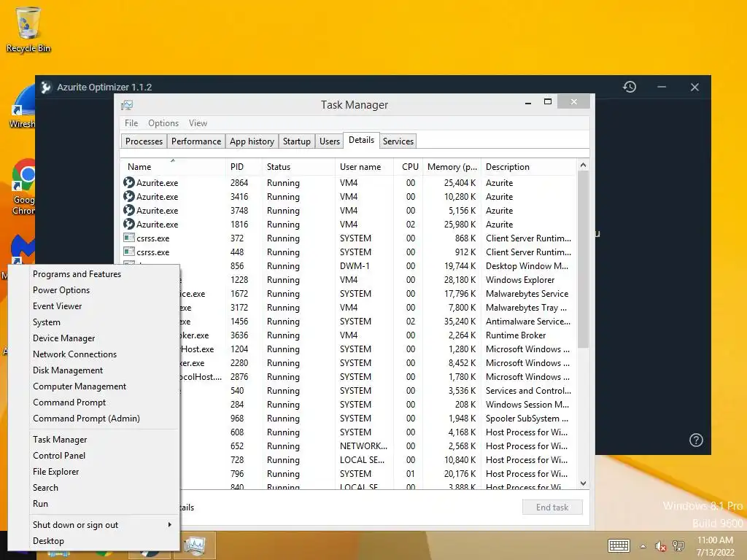Select the Windows Explorer row, PID 1228
The height and width of the screenshot is (560, 747).
379,280
